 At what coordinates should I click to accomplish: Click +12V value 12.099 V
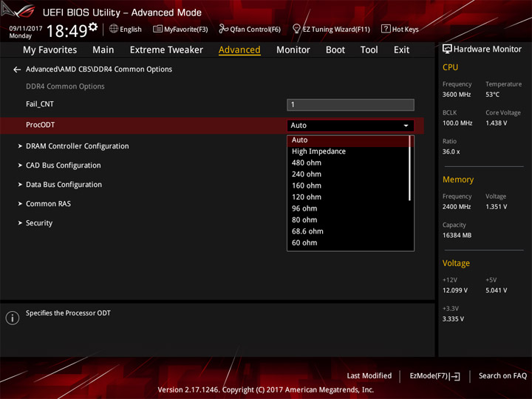(x=454, y=290)
